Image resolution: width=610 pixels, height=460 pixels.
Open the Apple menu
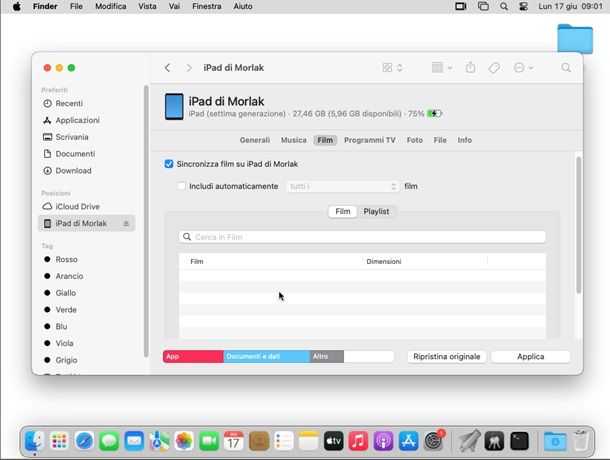point(17,6)
